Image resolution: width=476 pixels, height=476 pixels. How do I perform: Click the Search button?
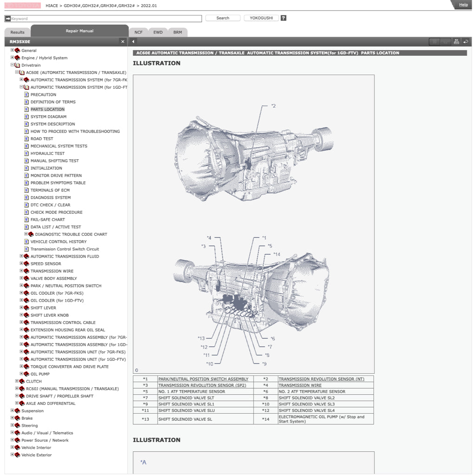click(222, 18)
